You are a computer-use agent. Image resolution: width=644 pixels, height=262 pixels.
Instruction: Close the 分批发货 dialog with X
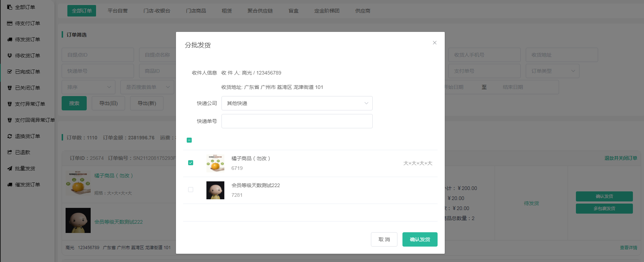click(x=434, y=43)
